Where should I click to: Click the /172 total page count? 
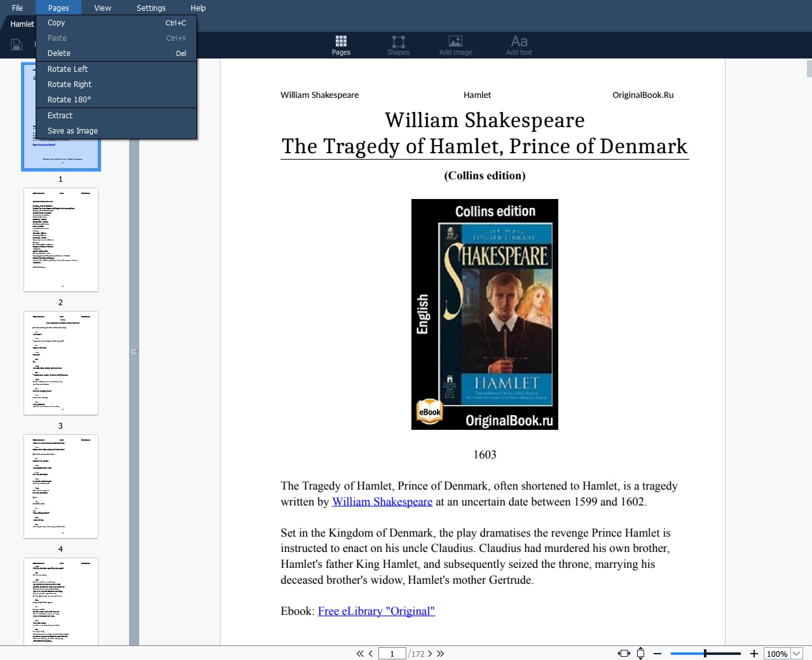click(x=416, y=654)
